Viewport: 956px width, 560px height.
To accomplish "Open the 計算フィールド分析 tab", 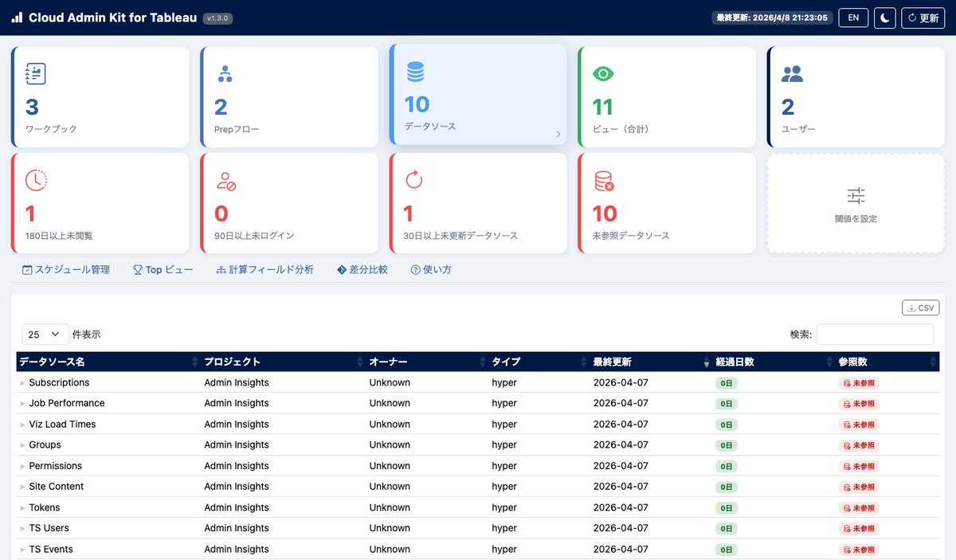I will (264, 269).
